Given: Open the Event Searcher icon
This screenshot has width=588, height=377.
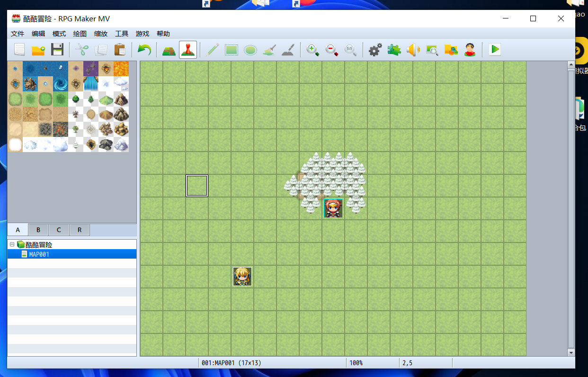Looking at the screenshot, I should [432, 49].
